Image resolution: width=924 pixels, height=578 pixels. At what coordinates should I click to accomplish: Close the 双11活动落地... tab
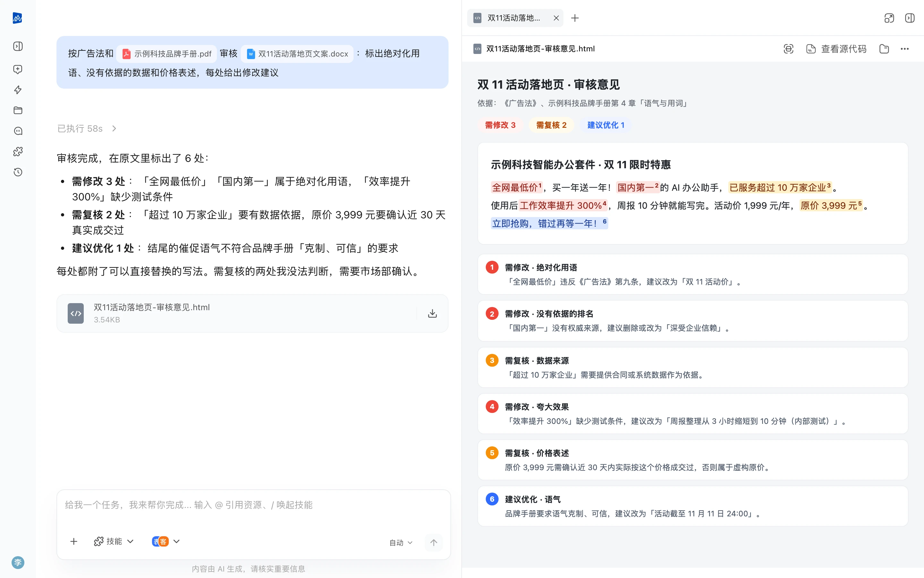tap(556, 18)
